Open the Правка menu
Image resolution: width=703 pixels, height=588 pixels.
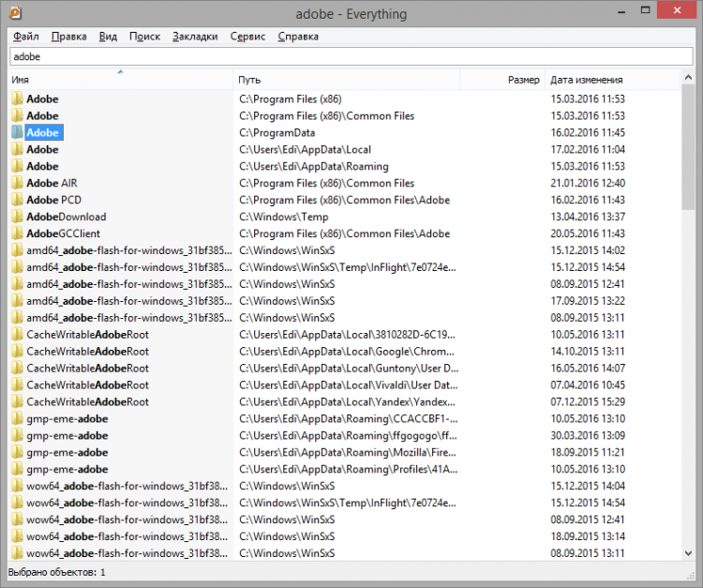pos(68,37)
